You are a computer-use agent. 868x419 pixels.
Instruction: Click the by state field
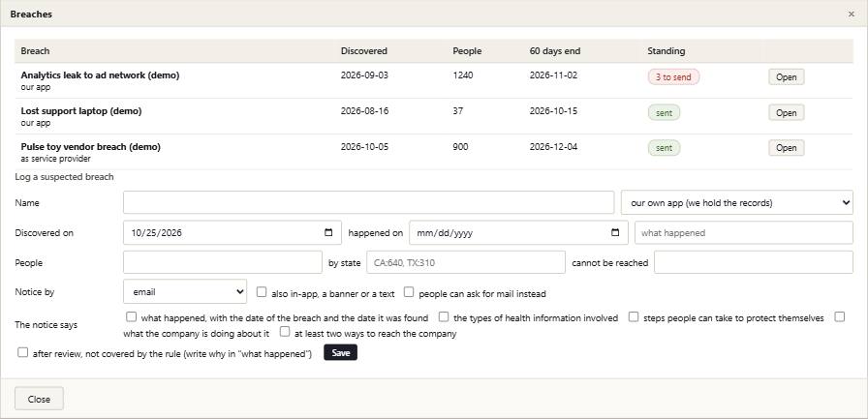click(466, 262)
